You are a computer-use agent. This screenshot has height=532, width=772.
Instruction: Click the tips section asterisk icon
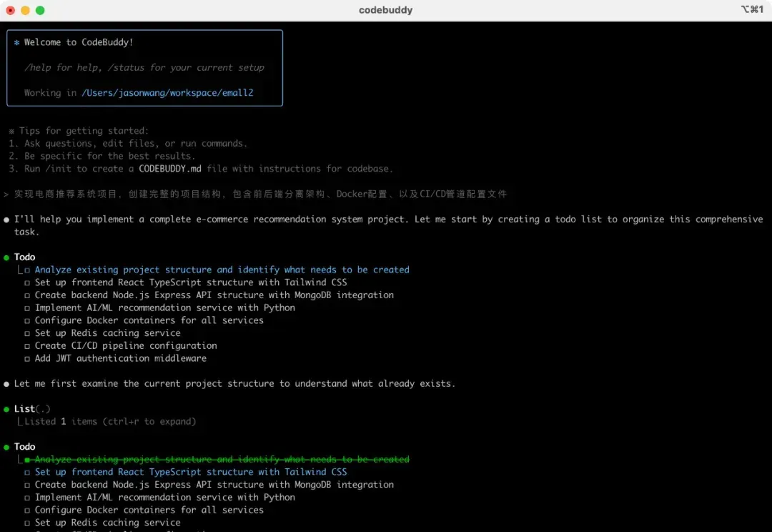coord(11,132)
